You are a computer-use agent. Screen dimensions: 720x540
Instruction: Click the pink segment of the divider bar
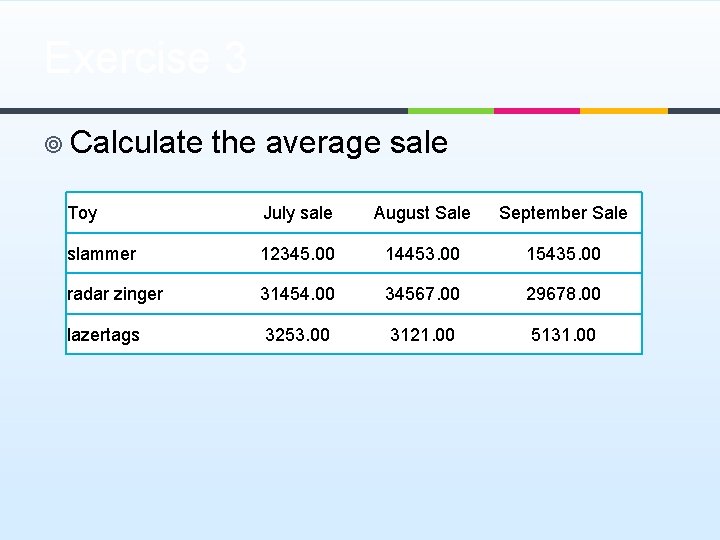pyautogui.click(x=537, y=110)
